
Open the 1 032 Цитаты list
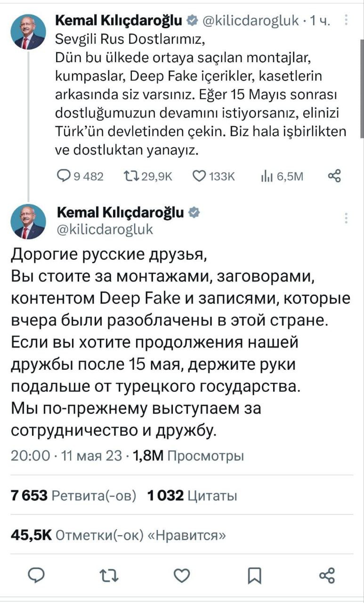(x=192, y=496)
